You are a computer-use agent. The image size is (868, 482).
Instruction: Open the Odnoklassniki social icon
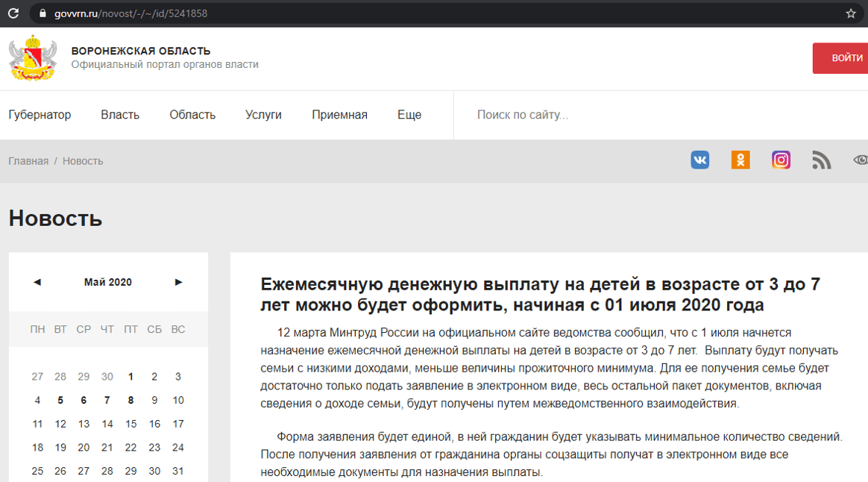point(740,160)
